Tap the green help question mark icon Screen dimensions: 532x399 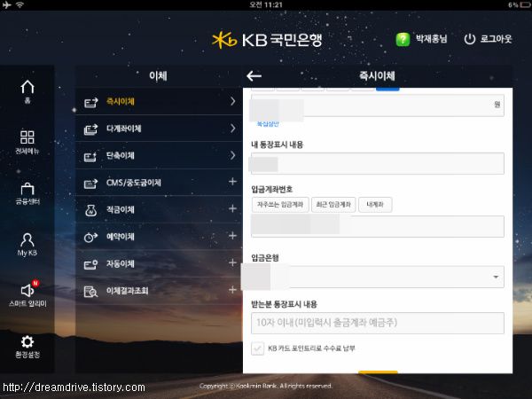tap(403, 39)
